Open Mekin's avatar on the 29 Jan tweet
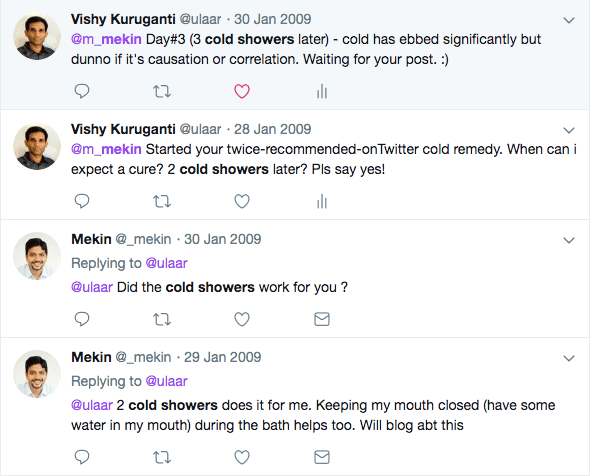This screenshot has height=476, width=590. click(x=37, y=374)
